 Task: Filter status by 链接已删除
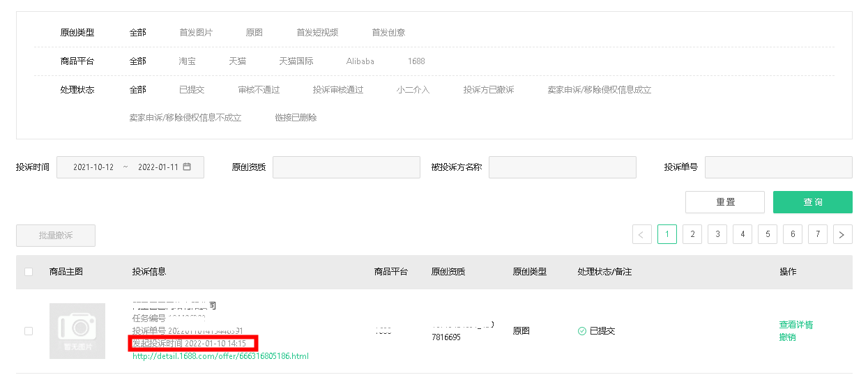(296, 118)
